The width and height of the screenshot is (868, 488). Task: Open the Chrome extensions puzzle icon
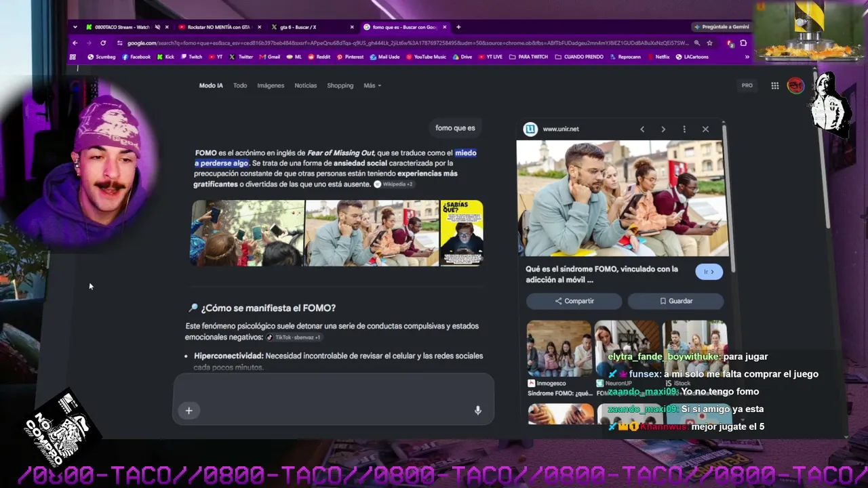coord(743,43)
